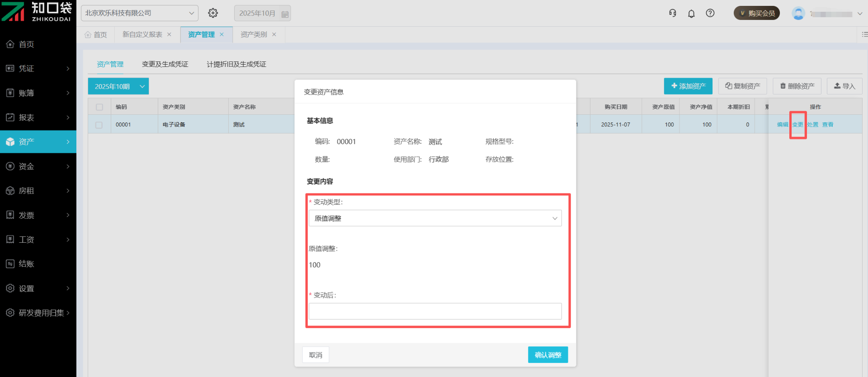Close the 新自定义报表 tab
The width and height of the screenshot is (868, 377).
point(170,34)
